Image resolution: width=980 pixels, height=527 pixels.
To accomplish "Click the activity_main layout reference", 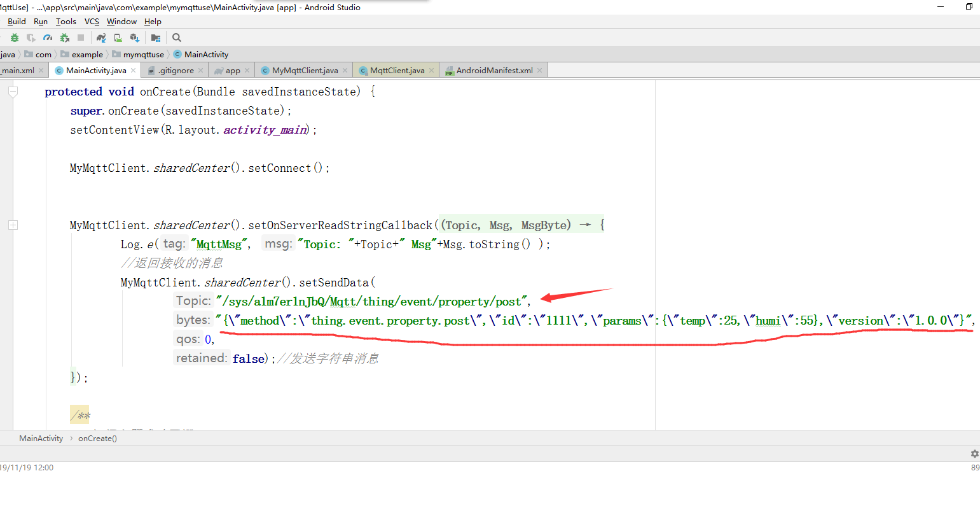I will coord(265,130).
